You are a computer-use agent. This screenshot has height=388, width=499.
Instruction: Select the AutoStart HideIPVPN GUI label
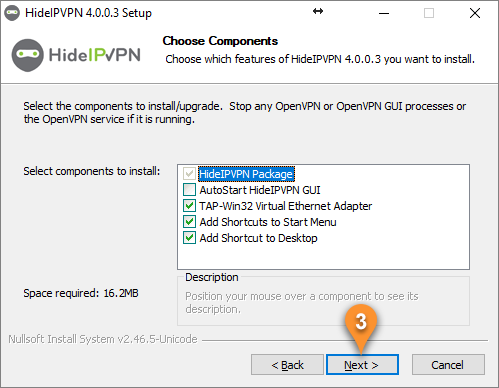[260, 190]
